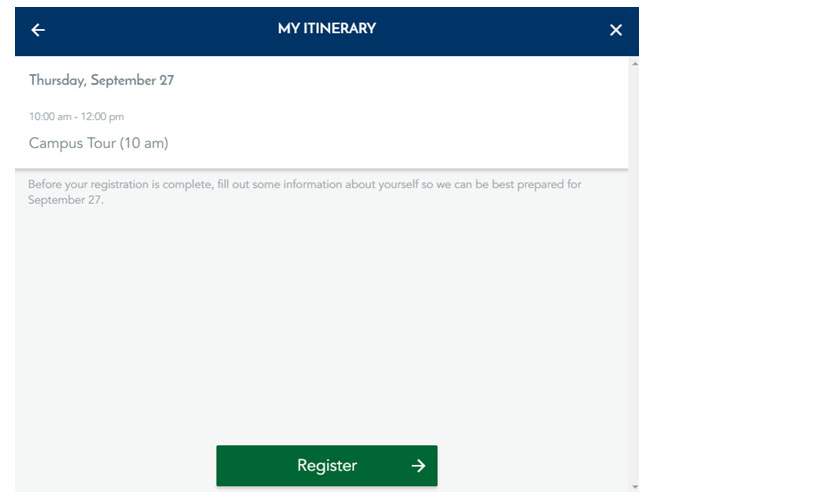
Task: Click the 10:00 am - 12:00 pm time
Action: [76, 116]
